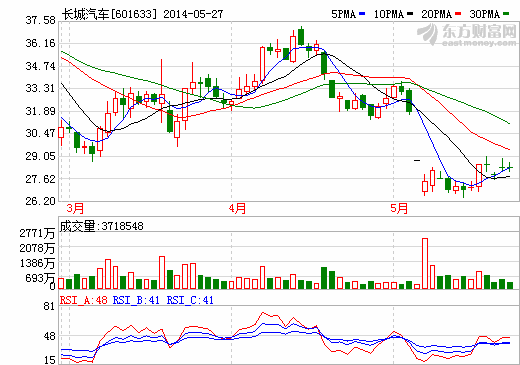
Task: Click the black 10PMA legend swatch
Action: pos(410,14)
